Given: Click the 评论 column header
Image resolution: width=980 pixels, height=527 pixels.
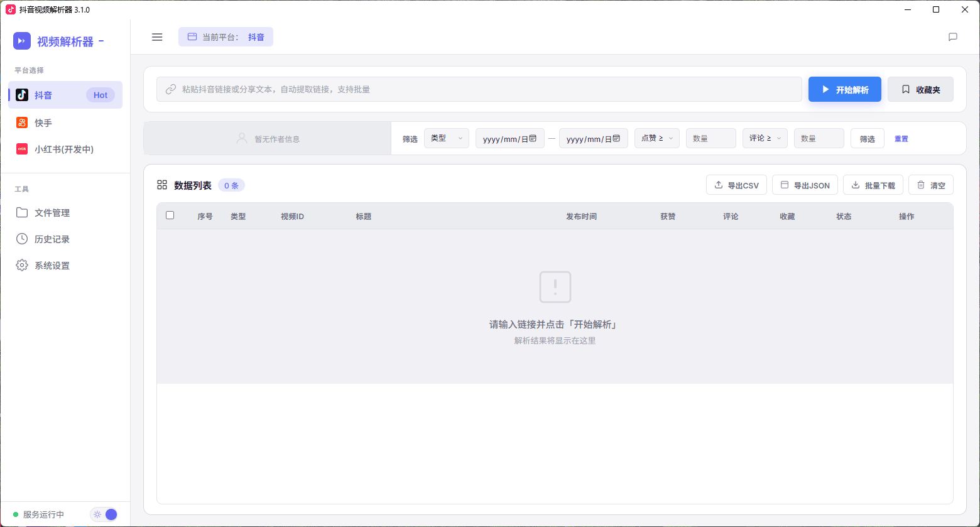Looking at the screenshot, I should click(x=731, y=216).
